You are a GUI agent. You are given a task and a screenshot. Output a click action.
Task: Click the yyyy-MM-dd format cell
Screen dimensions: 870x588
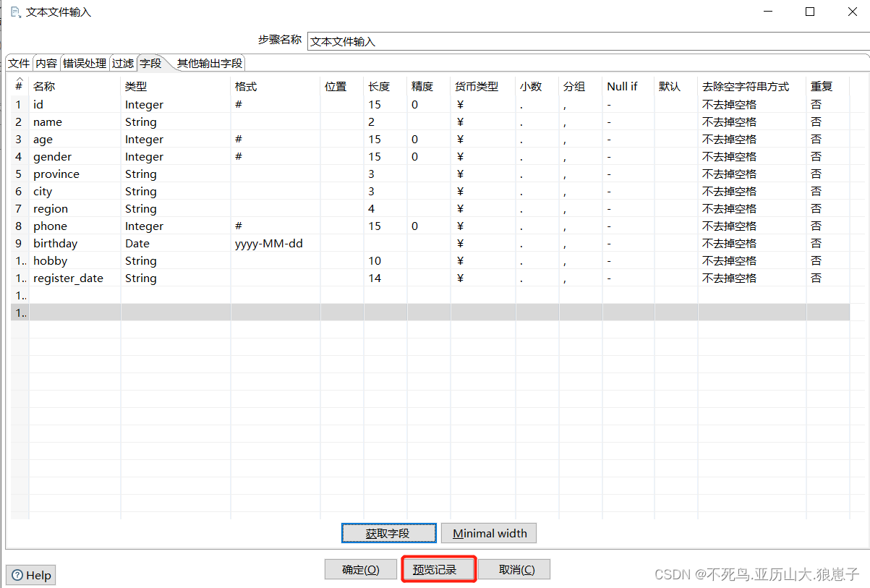click(276, 243)
